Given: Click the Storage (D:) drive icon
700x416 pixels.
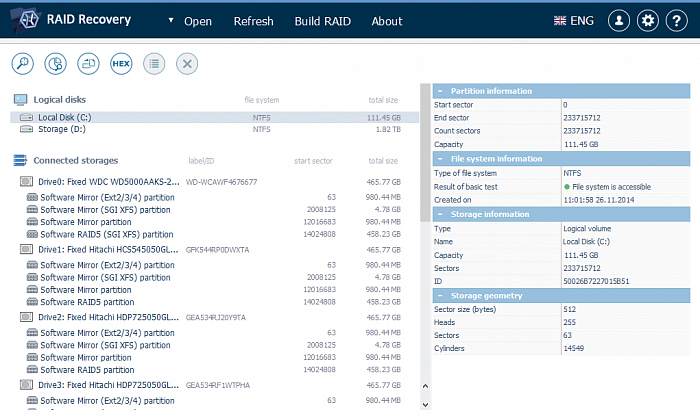Looking at the screenshot, I should click(x=26, y=129).
